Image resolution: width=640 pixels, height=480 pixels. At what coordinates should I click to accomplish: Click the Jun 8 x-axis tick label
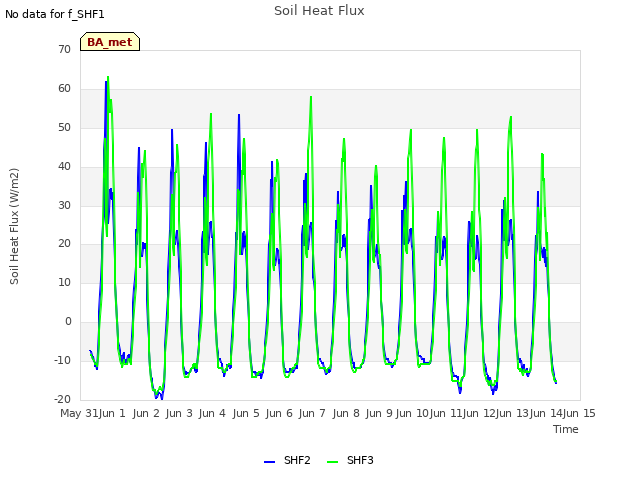click(x=346, y=413)
